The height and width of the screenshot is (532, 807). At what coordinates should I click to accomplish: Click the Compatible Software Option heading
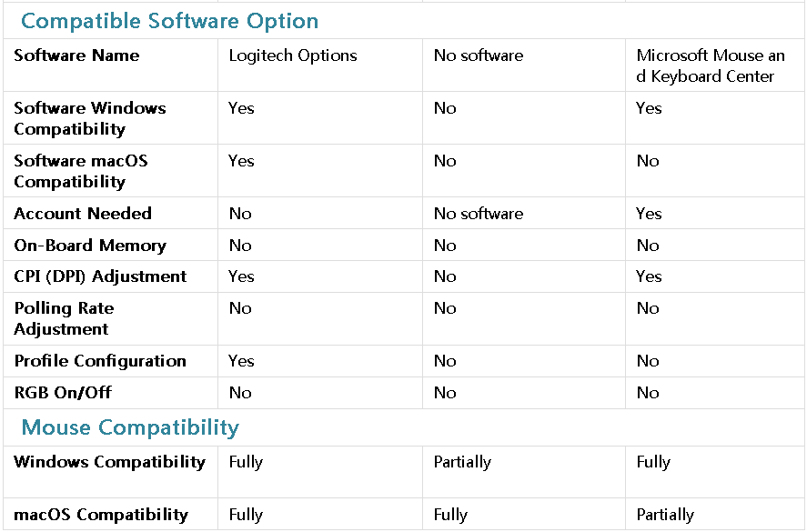point(170,21)
